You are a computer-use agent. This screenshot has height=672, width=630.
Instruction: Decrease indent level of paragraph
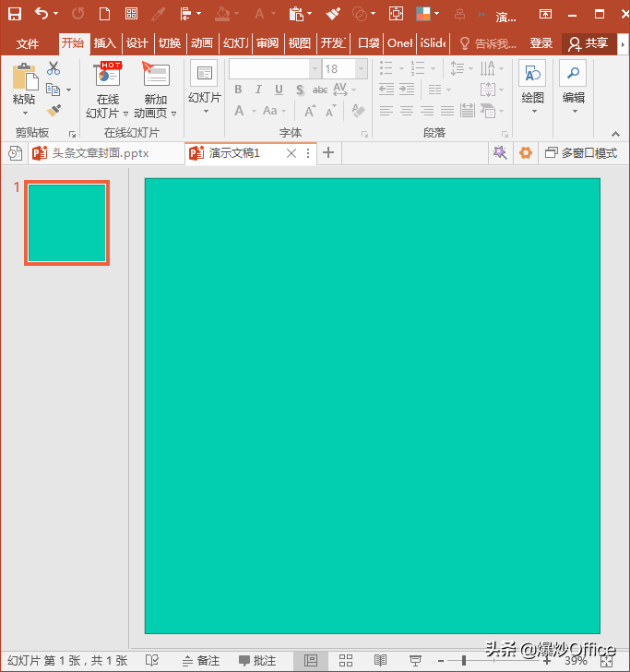[386, 90]
